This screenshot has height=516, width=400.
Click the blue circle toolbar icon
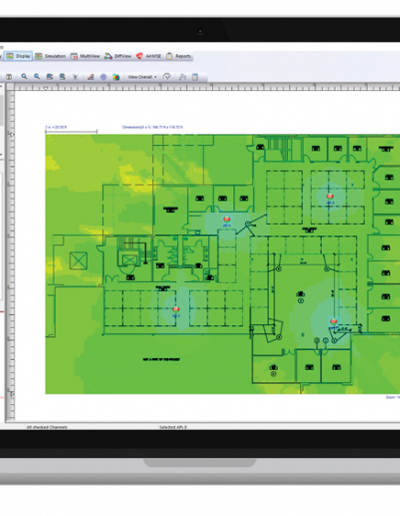click(103, 77)
